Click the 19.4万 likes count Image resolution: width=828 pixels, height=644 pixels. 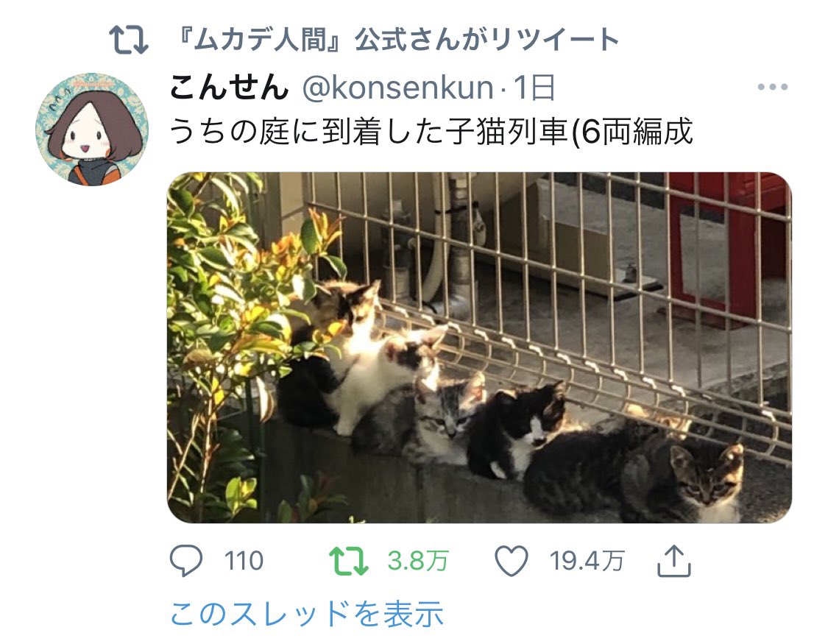[x=587, y=561]
